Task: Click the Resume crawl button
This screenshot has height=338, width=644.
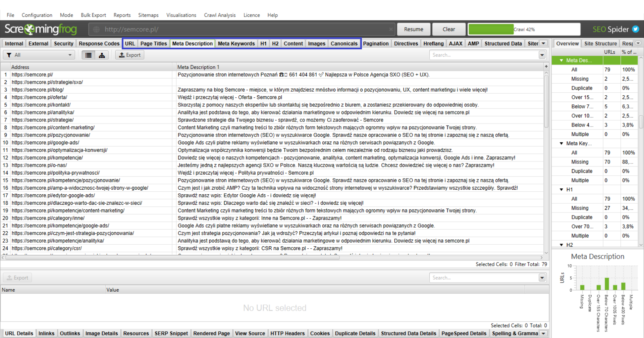Action: (x=414, y=29)
